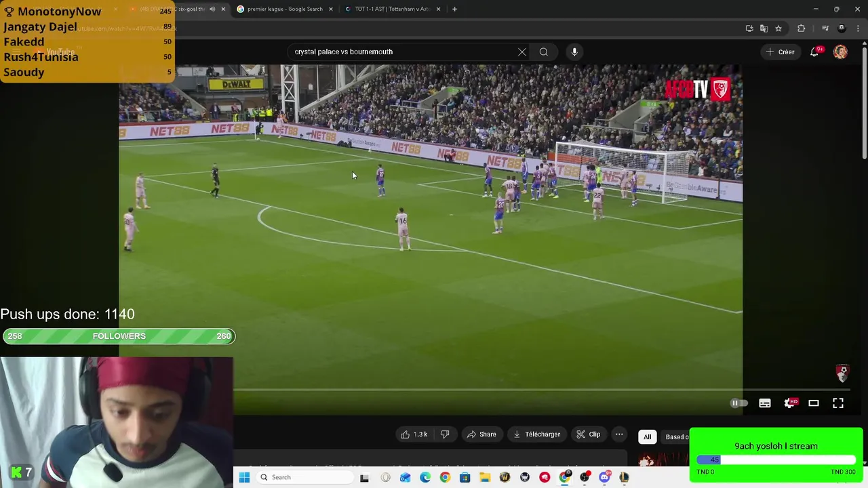Image resolution: width=868 pixels, height=488 pixels.
Task: Switch to TOT 1-1 AST Tottenham tab
Action: [393, 9]
